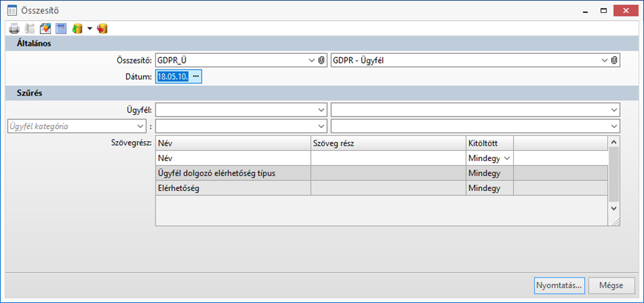Click the Mégse button
This screenshot has width=644, height=303.
612,285
